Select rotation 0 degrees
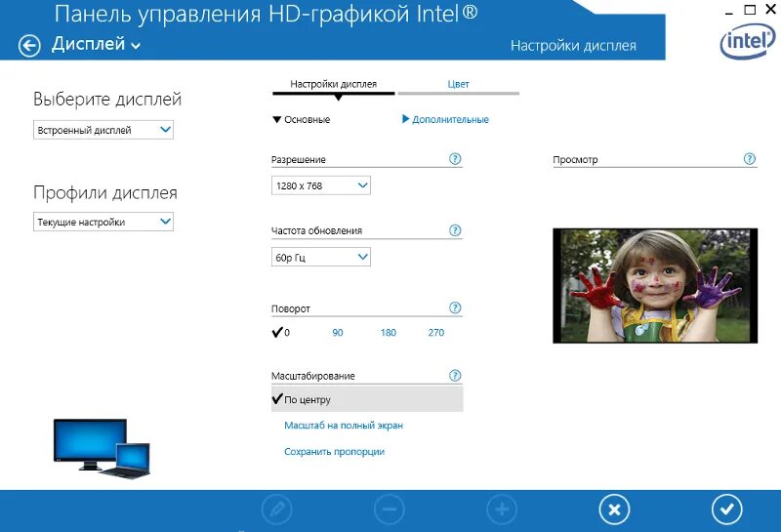781x532 pixels. pos(281,332)
